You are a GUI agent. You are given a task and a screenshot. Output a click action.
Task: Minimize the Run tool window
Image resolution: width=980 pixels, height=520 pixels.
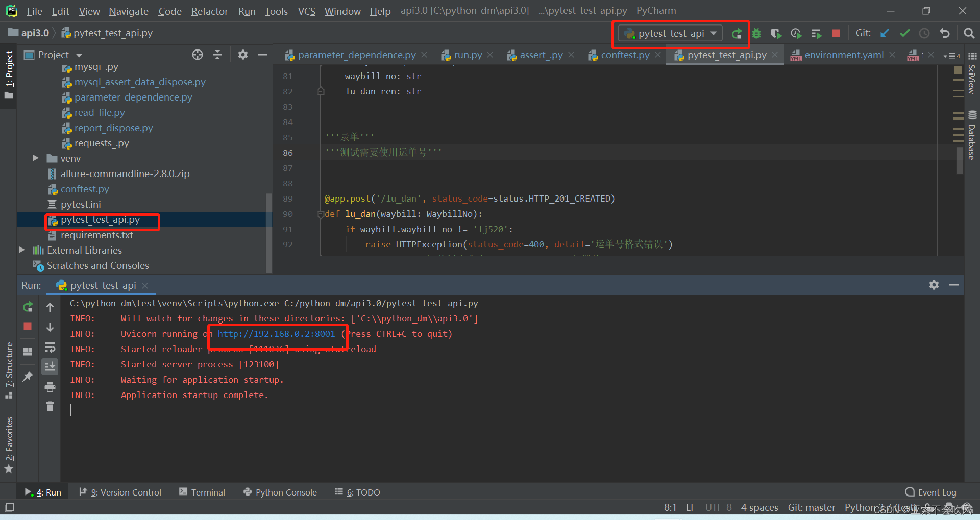pyautogui.click(x=954, y=285)
